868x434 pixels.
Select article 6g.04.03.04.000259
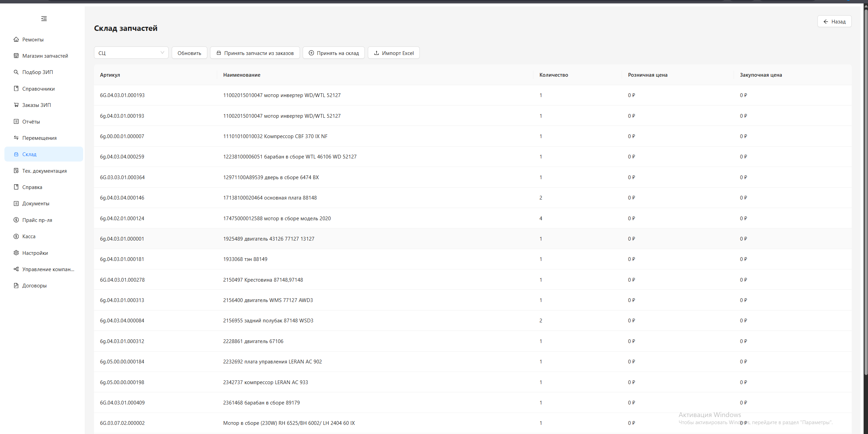pos(122,157)
